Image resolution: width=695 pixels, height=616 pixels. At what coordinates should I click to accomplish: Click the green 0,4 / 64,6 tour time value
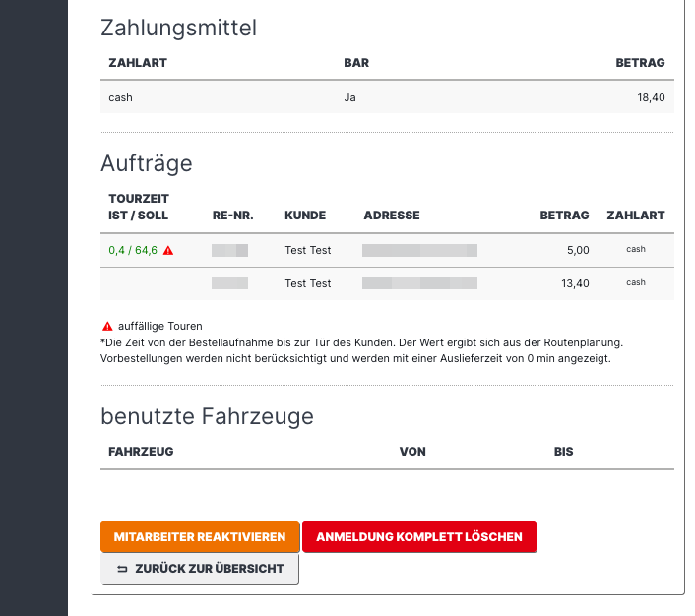tap(133, 250)
